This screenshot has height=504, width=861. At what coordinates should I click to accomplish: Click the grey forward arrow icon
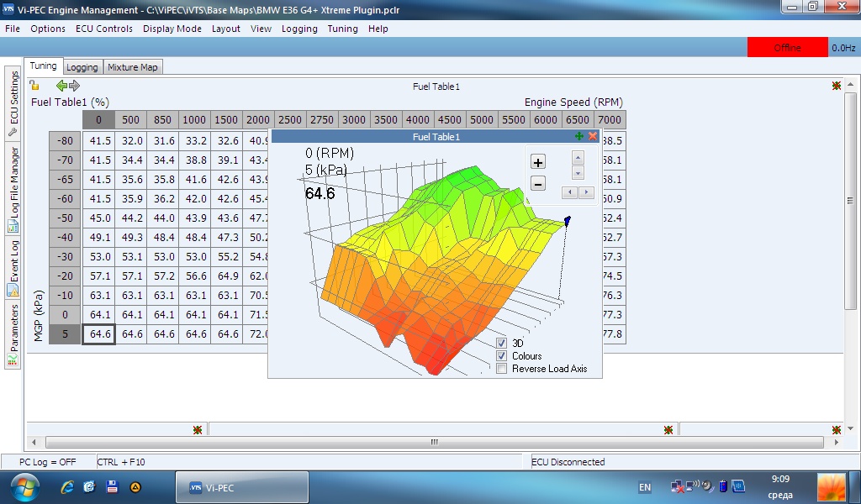74,86
